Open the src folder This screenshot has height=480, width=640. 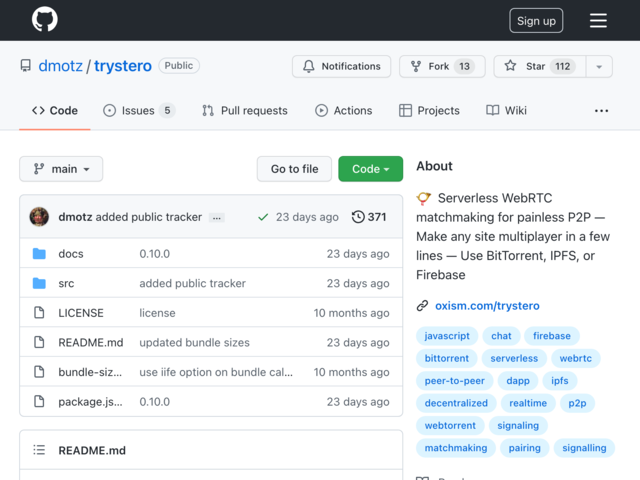66,283
